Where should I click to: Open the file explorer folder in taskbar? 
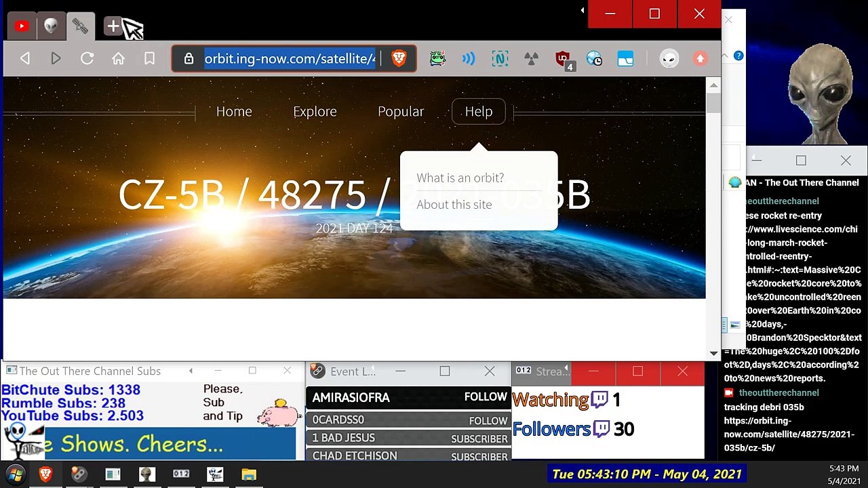249,474
